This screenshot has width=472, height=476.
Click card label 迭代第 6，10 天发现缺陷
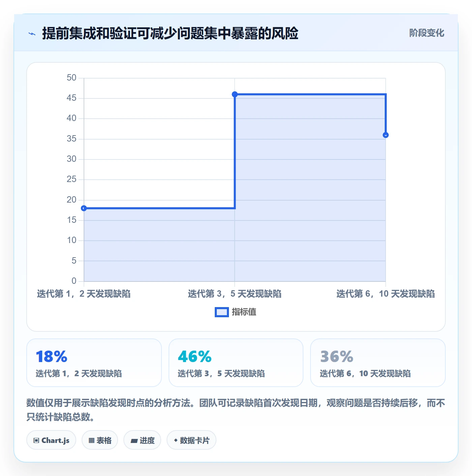click(365, 374)
